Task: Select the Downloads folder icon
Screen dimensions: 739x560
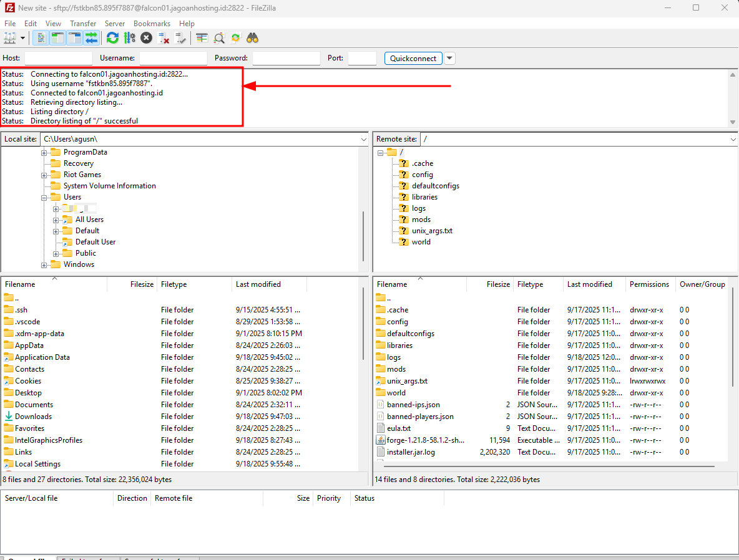Action: [9, 416]
